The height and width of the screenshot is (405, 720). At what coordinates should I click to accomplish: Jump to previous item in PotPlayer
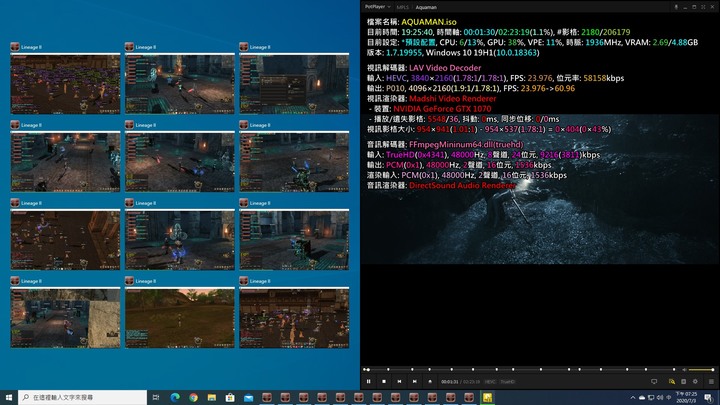point(399,381)
